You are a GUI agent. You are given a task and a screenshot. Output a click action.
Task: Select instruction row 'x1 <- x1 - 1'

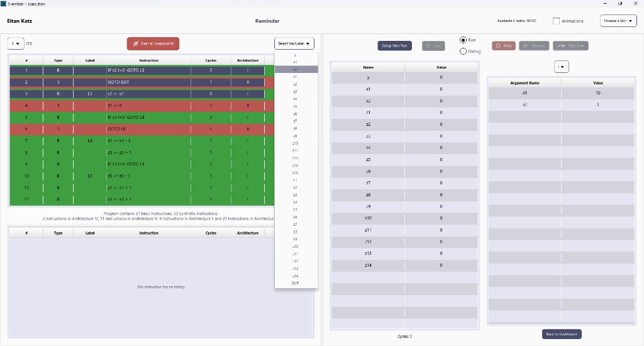tap(142, 141)
